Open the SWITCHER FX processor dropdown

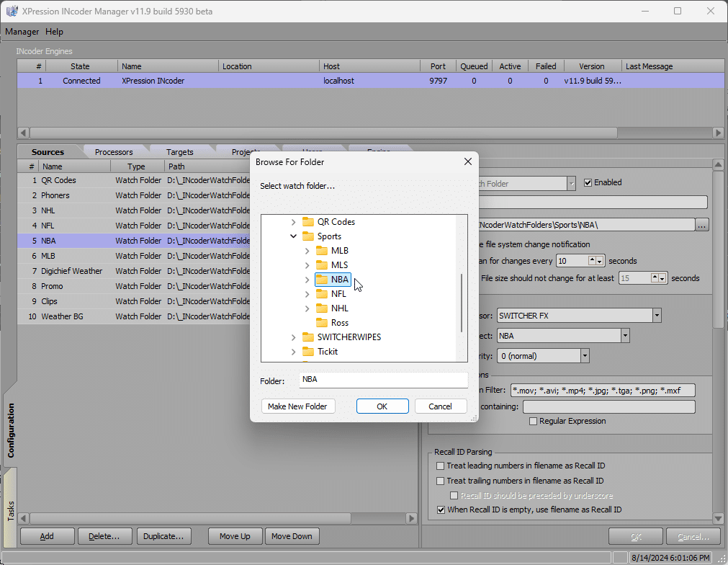click(x=657, y=316)
